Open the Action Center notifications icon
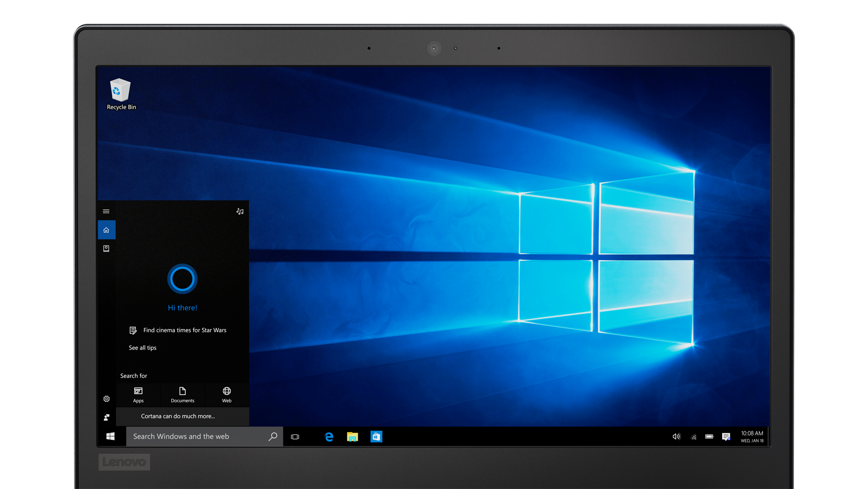The image size is (868, 489). [x=726, y=437]
